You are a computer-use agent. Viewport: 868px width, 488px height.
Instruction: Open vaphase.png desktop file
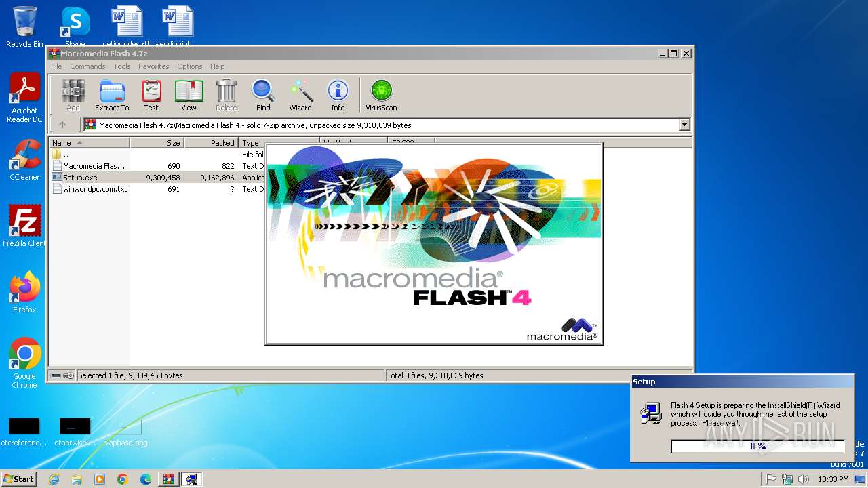coord(125,432)
